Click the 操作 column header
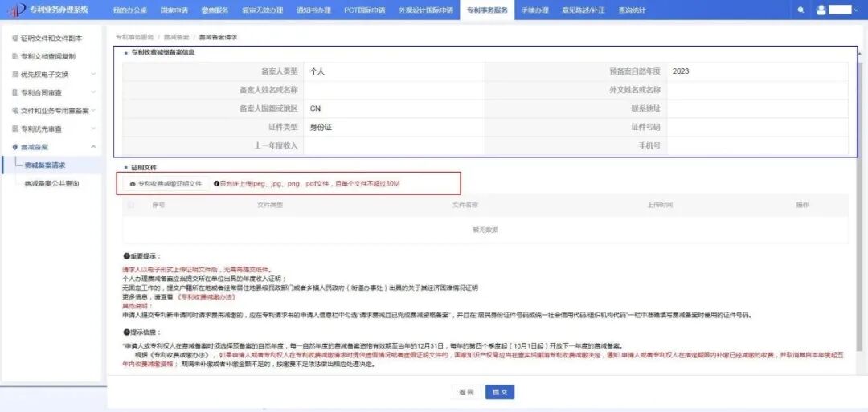This screenshot has height=412, width=868. pos(803,205)
